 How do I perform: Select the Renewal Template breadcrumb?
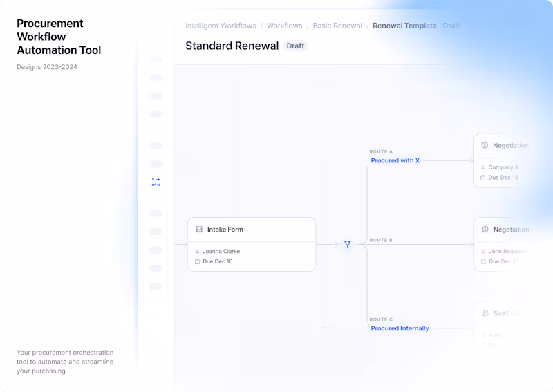pyautogui.click(x=404, y=26)
